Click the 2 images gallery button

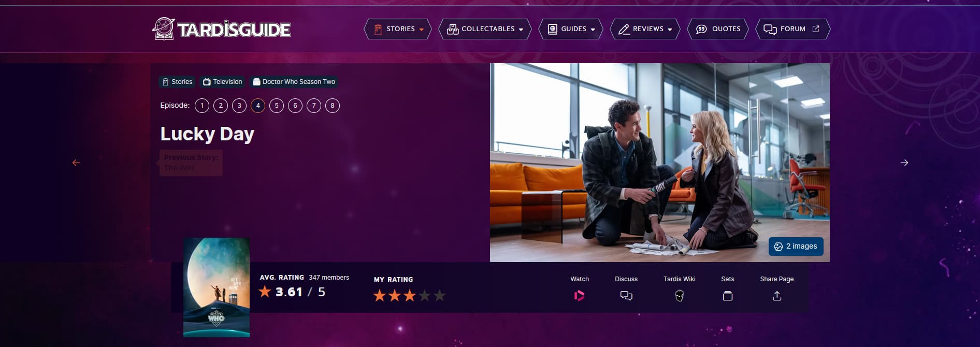click(796, 247)
